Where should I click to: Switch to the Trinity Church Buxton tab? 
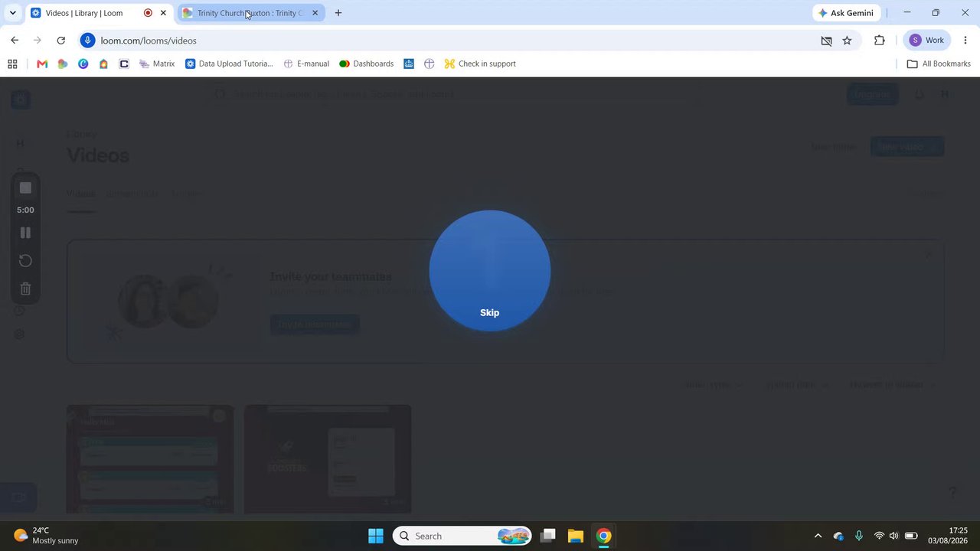tap(247, 13)
